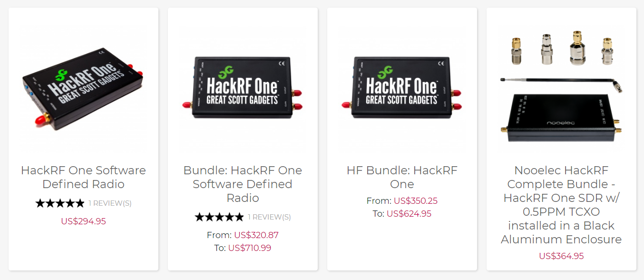Open HackRF One Software Defined Radio title link

click(83, 177)
